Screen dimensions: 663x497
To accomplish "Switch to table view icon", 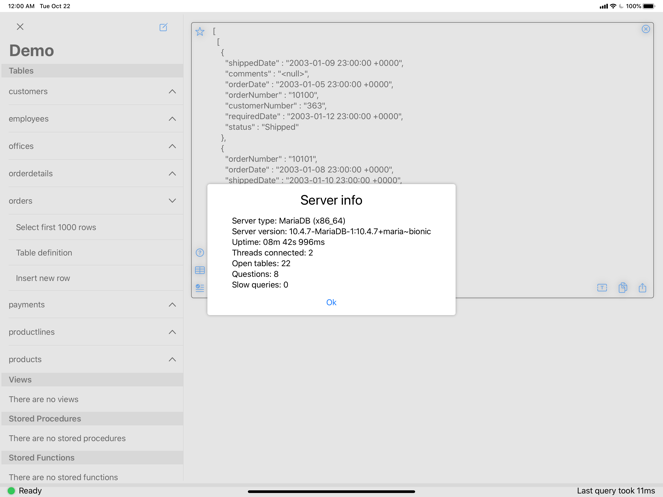I will tap(200, 270).
